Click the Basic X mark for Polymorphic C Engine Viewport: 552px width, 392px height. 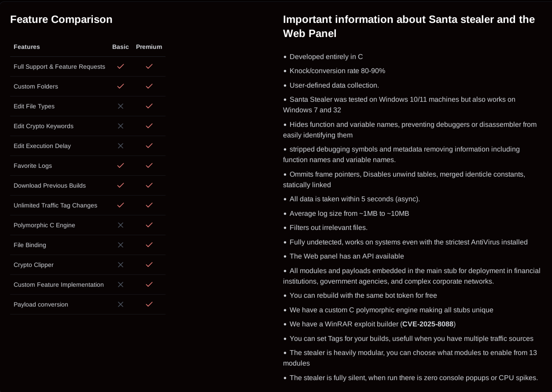[x=120, y=225]
